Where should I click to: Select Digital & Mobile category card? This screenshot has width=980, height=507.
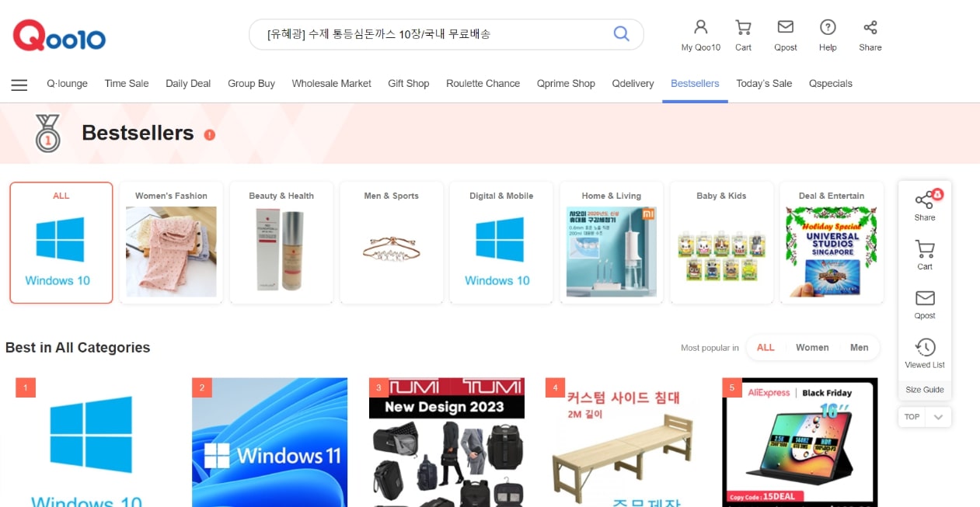tap(501, 243)
